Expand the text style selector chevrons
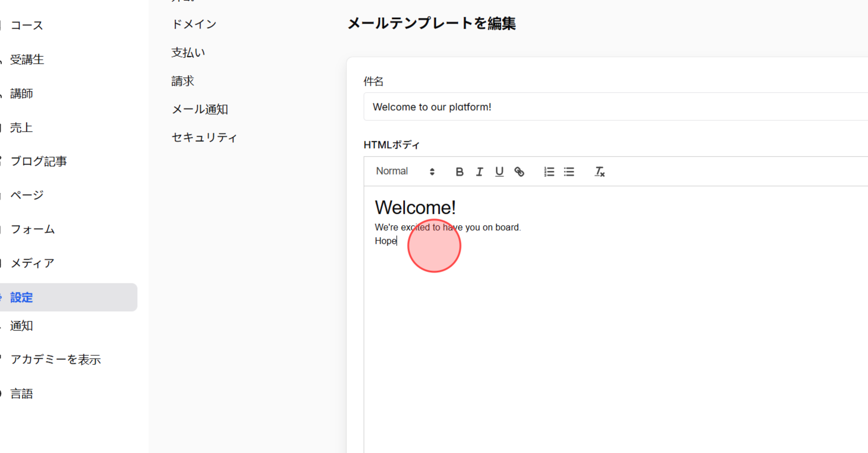 point(432,172)
